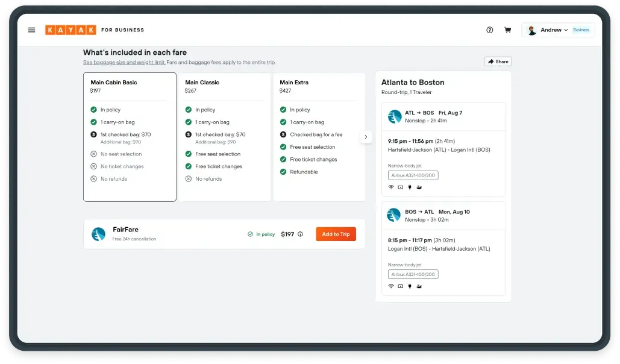Image resolution: width=620 pixels, height=364 pixels.
Task: Select the Main Classic fare card
Action: 224,137
